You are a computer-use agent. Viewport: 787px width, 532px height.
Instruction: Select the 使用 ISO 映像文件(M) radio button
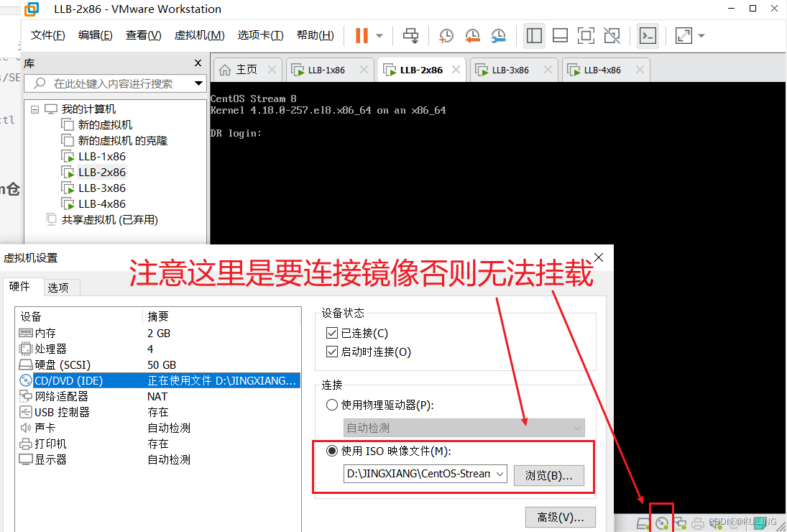pos(332,451)
